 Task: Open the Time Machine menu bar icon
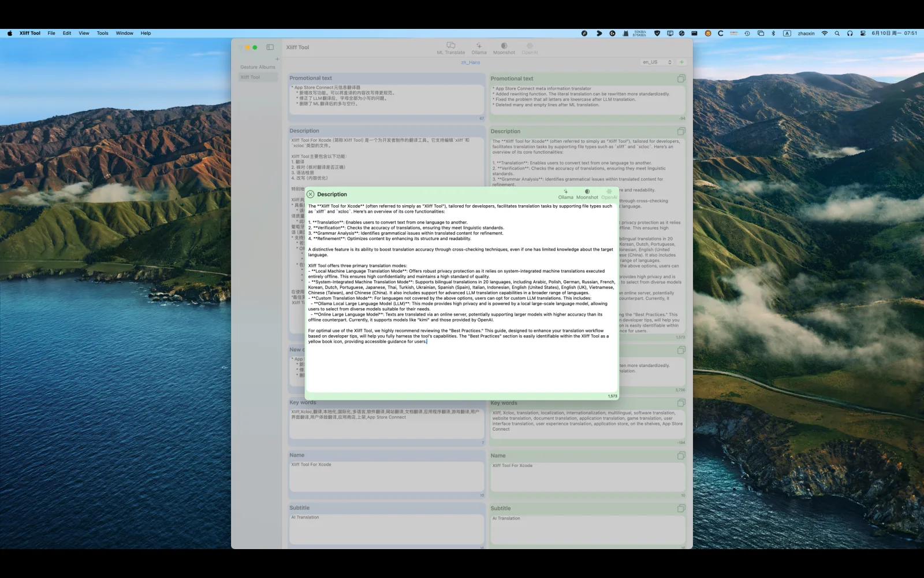pos(747,33)
